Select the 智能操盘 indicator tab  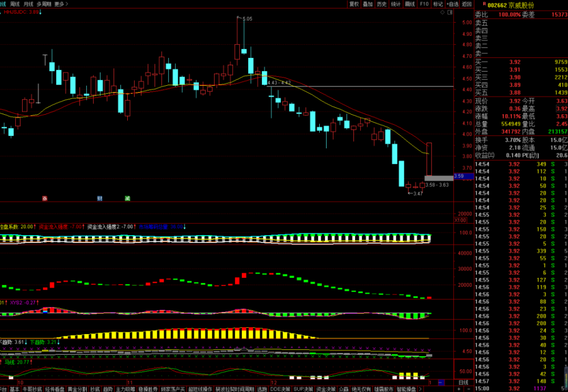(407, 389)
